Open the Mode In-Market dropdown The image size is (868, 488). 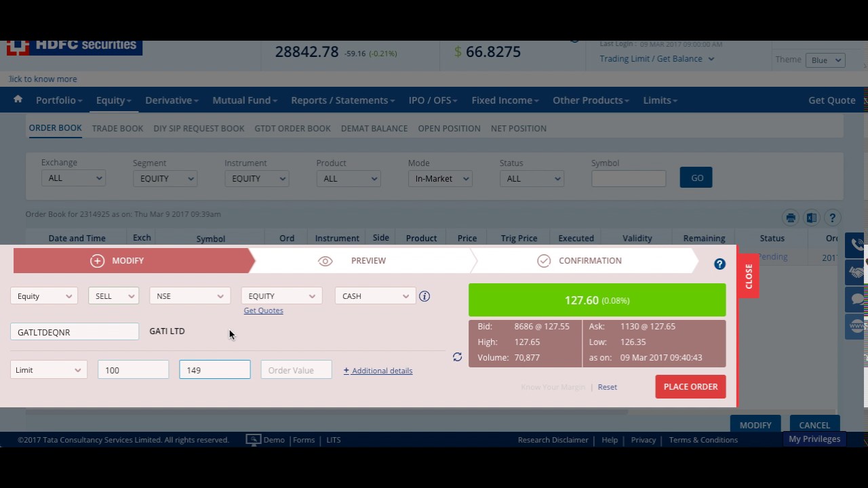[x=439, y=178]
